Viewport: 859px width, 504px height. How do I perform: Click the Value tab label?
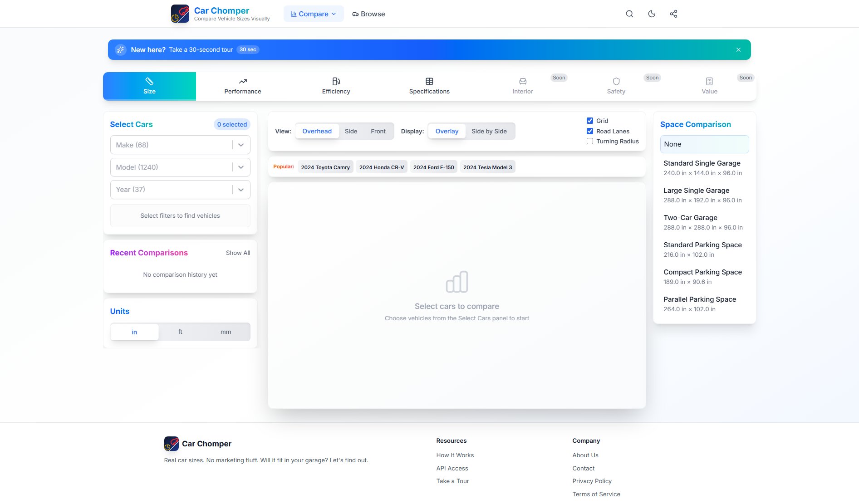(x=710, y=92)
